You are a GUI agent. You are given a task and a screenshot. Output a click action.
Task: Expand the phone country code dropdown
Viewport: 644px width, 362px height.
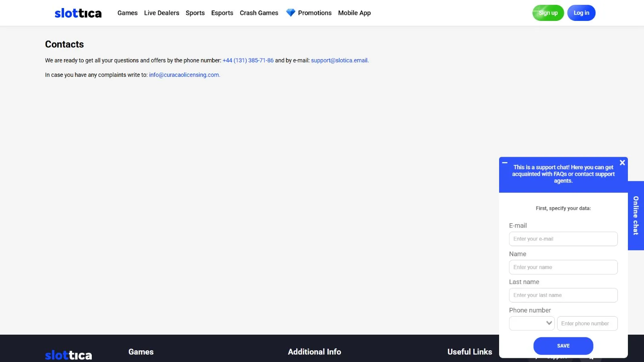(532, 323)
